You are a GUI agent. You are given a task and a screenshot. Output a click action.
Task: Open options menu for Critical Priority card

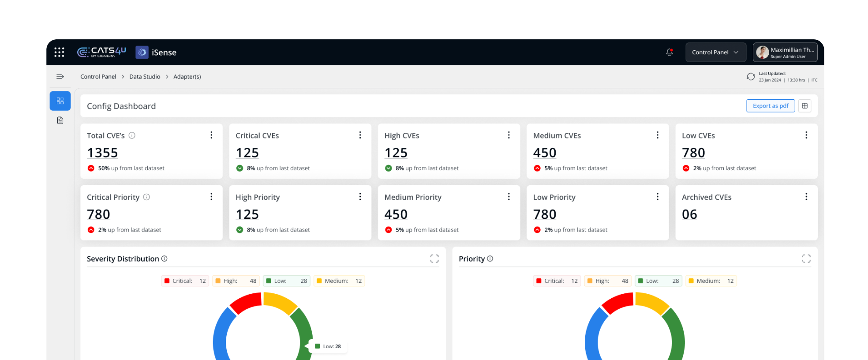pos(211,197)
